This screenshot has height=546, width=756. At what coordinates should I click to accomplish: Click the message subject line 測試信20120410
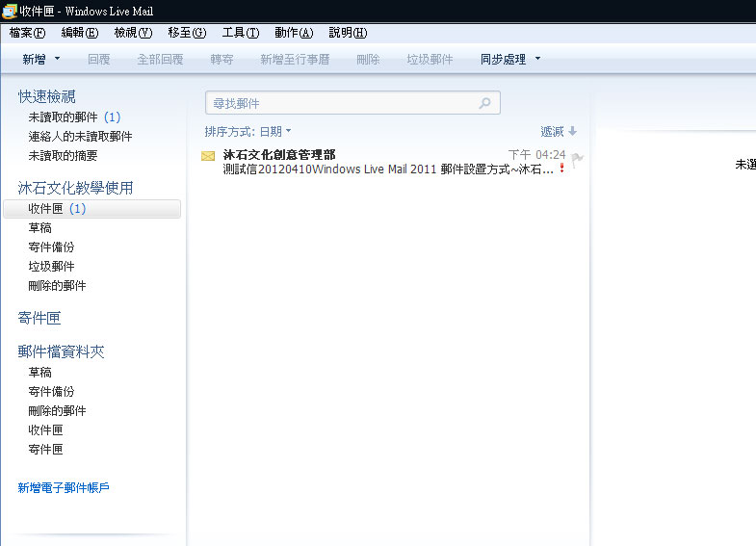[388, 169]
